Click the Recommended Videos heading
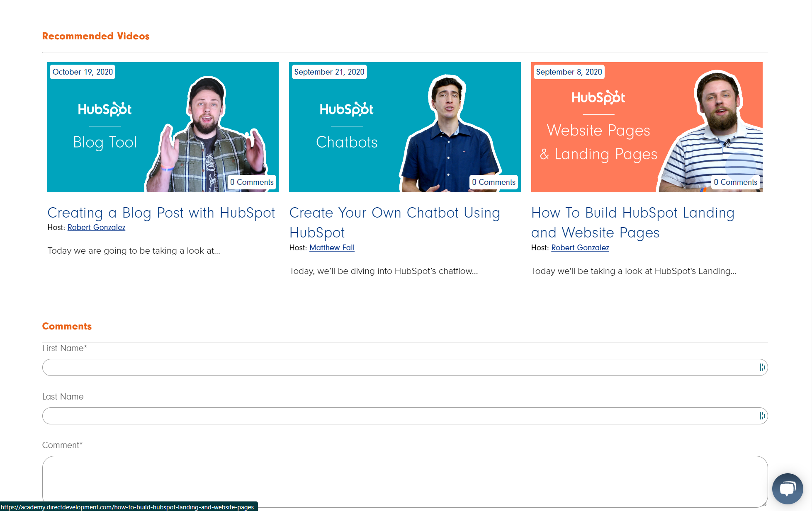812x511 pixels. 96,36
